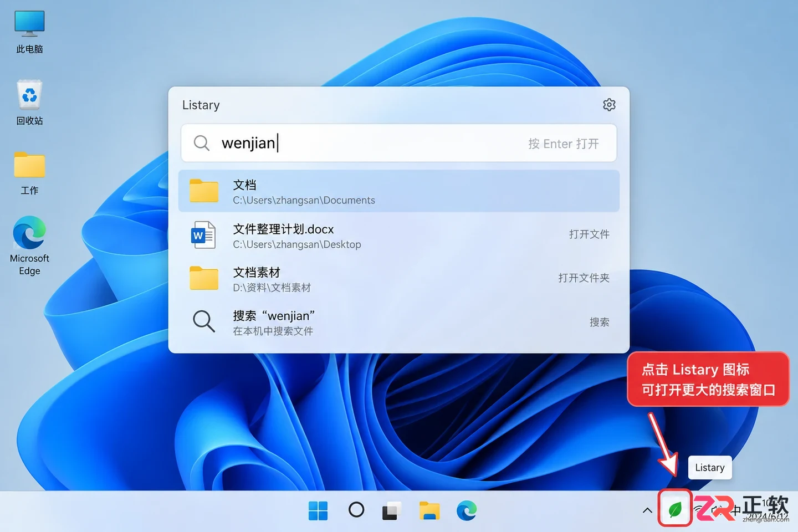The image size is (798, 532).
Task: Click taskbar search circle icon
Action: (356, 510)
